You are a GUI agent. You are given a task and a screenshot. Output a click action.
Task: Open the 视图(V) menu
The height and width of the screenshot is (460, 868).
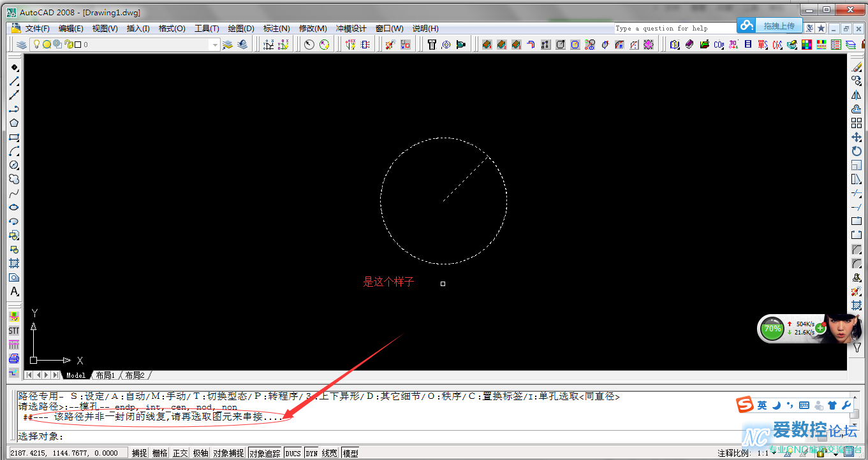click(105, 28)
